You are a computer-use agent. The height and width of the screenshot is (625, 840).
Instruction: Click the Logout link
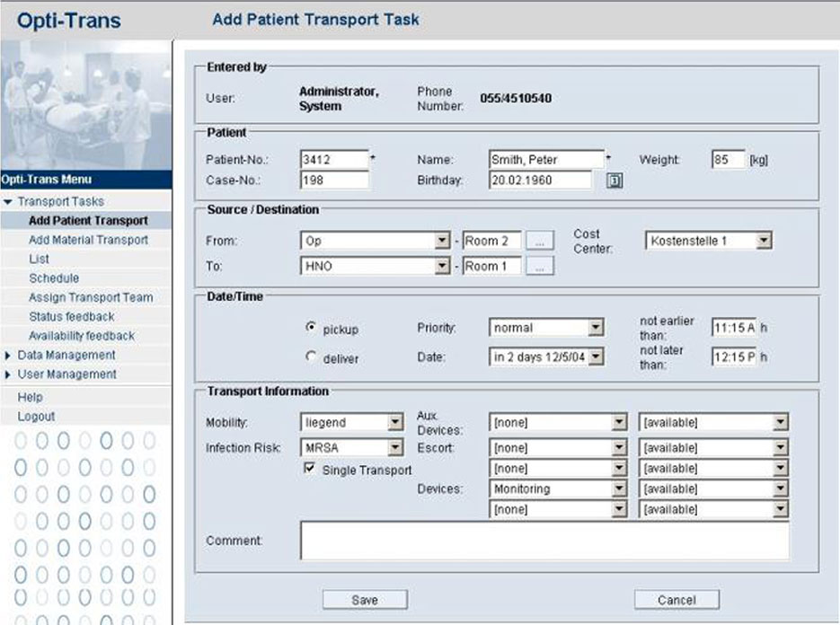(x=36, y=416)
